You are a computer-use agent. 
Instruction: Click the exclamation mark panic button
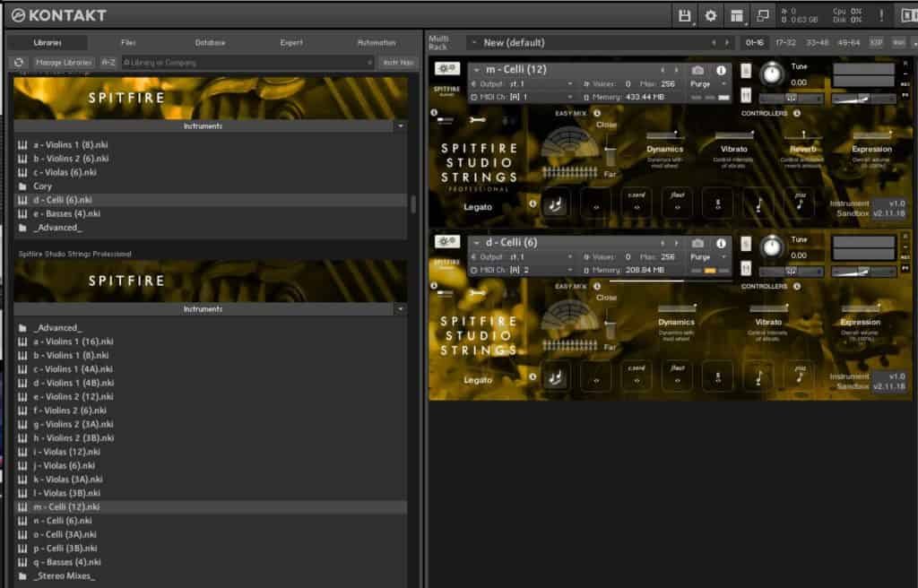click(881, 16)
